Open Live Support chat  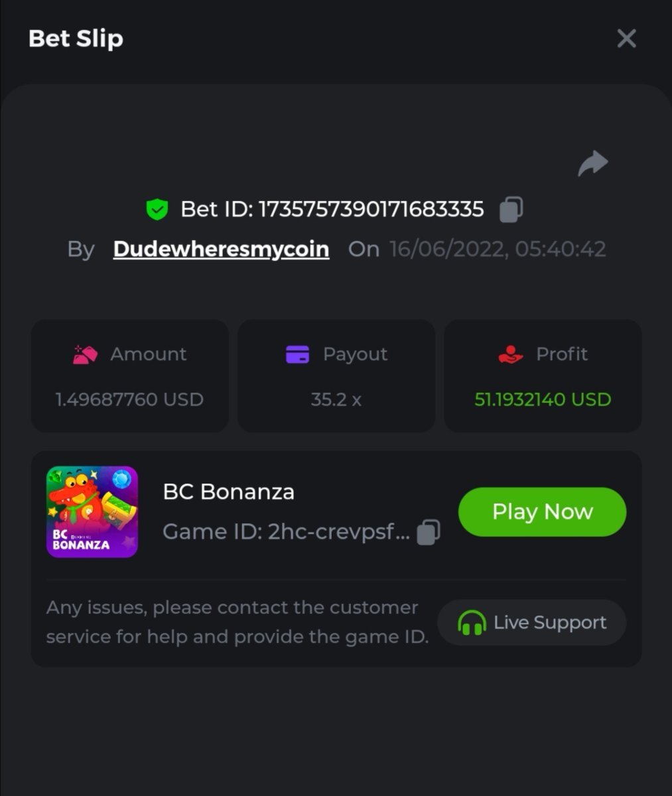[x=532, y=623]
